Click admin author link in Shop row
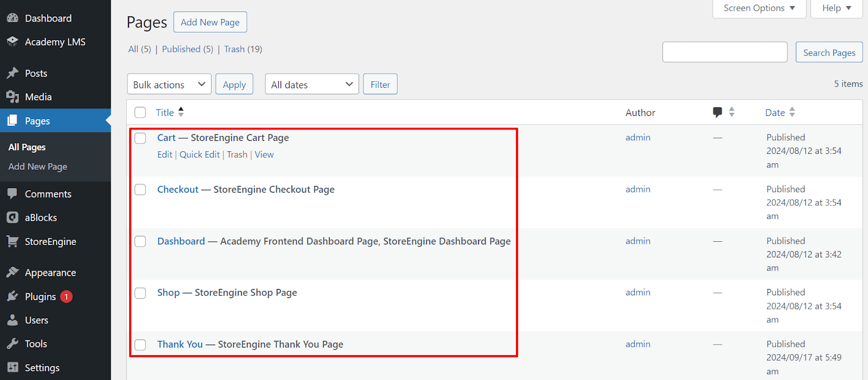This screenshot has width=868, height=380. click(x=638, y=292)
